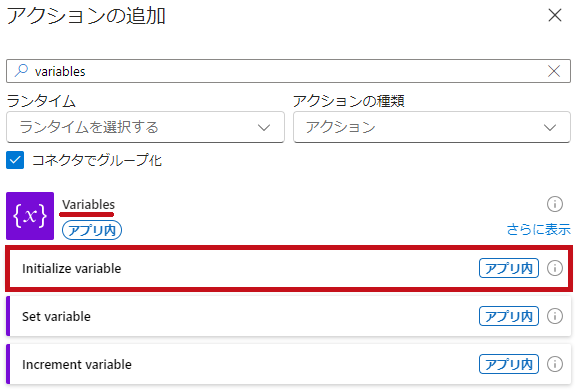
Task: Toggle コネクタでグループ化 checkbox
Action: 15,160
